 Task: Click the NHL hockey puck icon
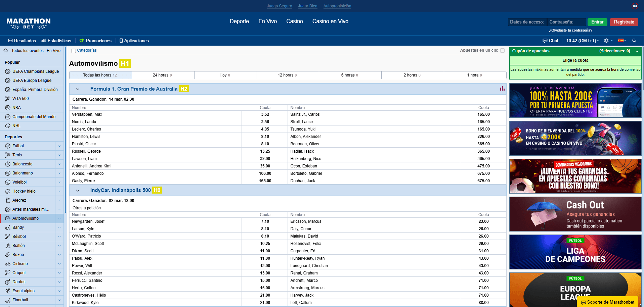click(x=8, y=126)
